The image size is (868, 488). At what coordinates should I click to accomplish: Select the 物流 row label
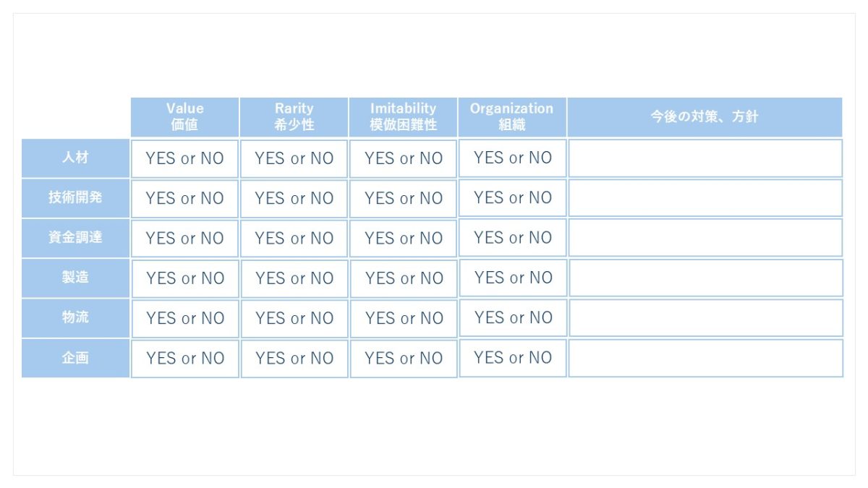pos(75,317)
